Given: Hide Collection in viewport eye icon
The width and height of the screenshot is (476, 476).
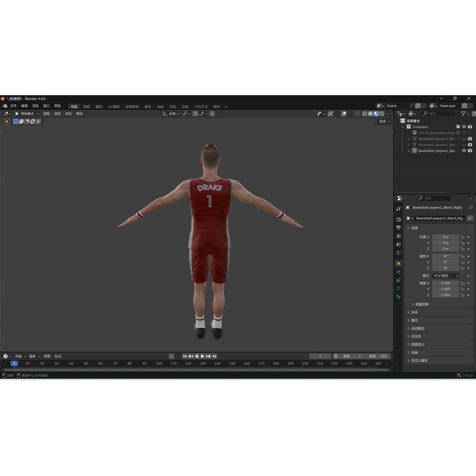Looking at the screenshot, I should pos(464,127).
